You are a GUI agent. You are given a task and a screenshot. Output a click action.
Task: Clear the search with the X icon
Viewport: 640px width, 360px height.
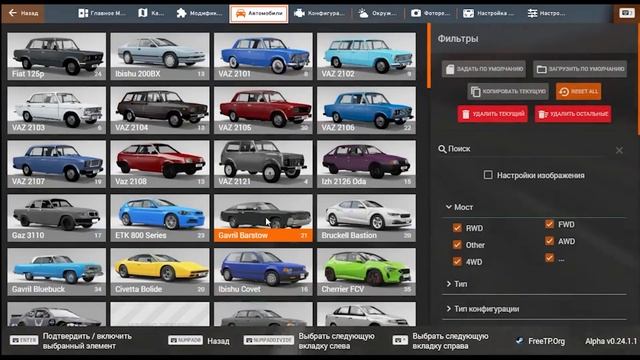619,150
